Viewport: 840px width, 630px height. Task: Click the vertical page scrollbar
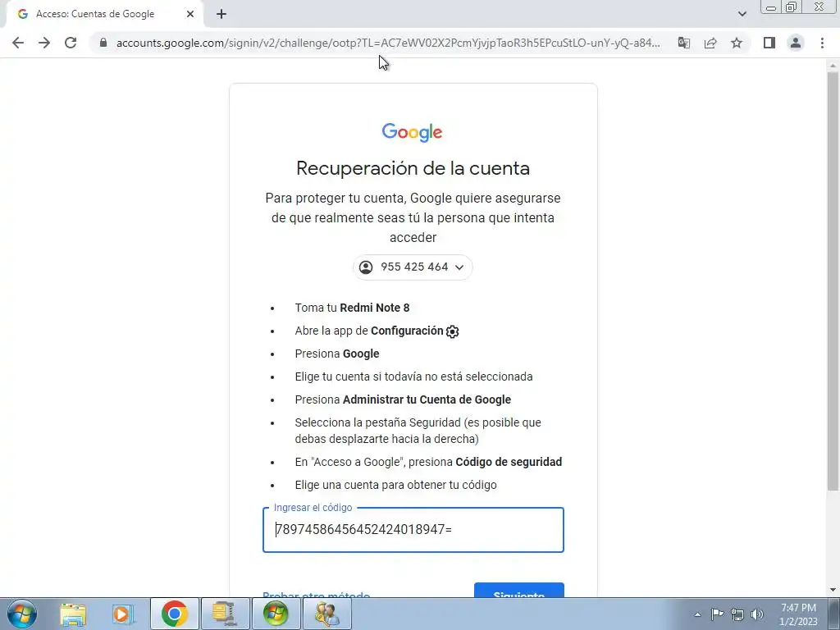point(833,281)
